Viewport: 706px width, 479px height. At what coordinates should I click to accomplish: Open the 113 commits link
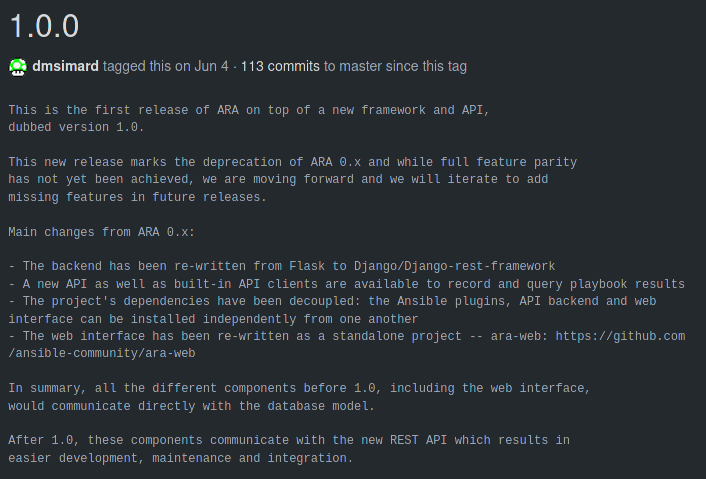[x=280, y=67]
